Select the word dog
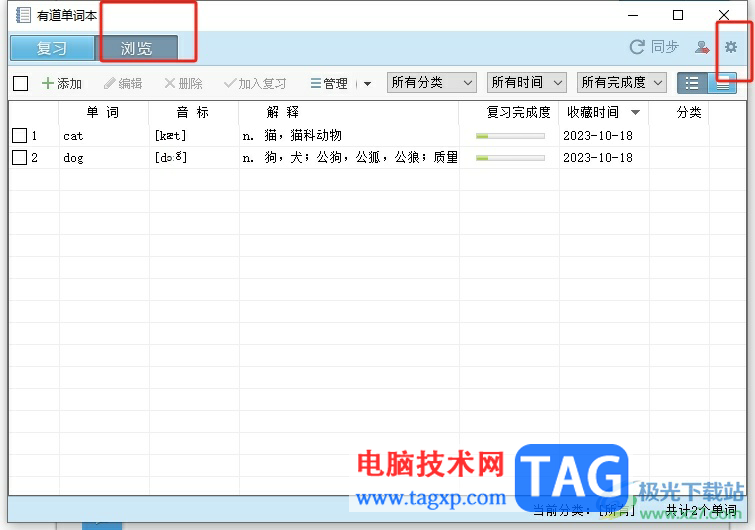Viewport: 755px width, 530px height. coord(73,158)
